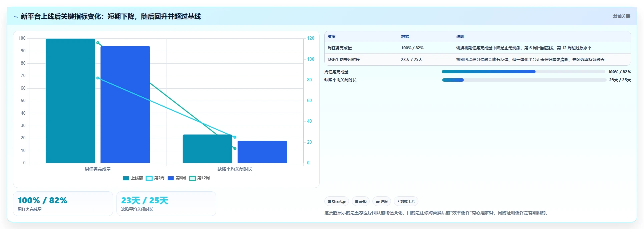The width and height of the screenshot is (644, 229).
Task: Click the 周任务完成量 x-axis label
Action: point(98,169)
